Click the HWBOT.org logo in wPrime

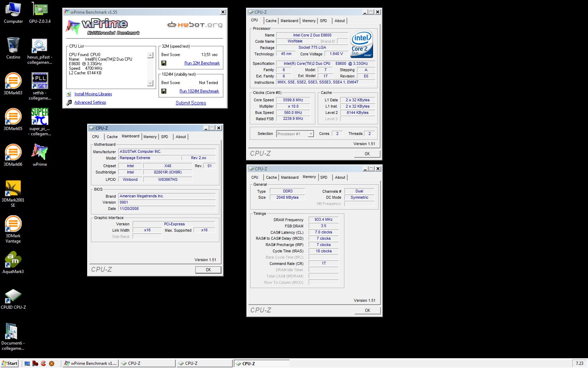[195, 25]
